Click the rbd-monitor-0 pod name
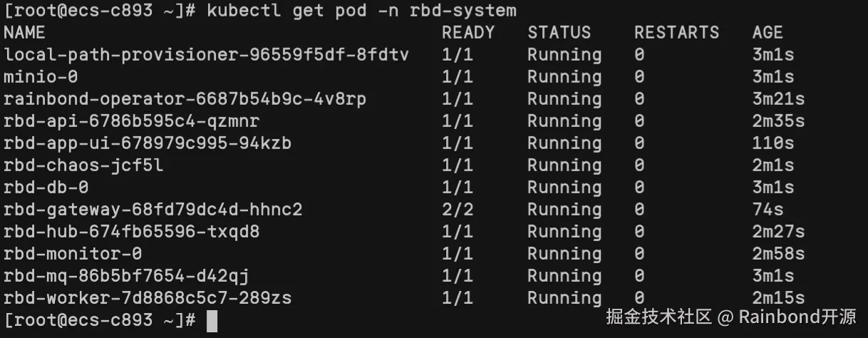 click(73, 254)
